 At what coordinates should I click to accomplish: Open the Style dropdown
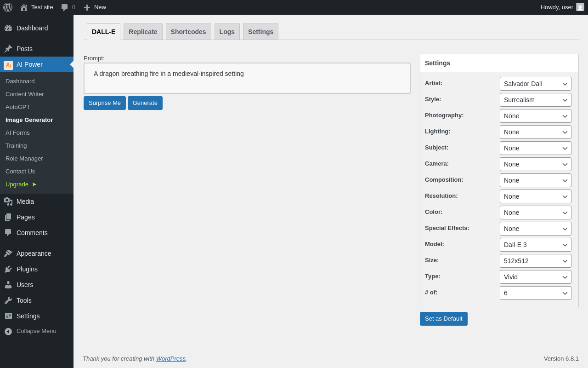click(536, 100)
